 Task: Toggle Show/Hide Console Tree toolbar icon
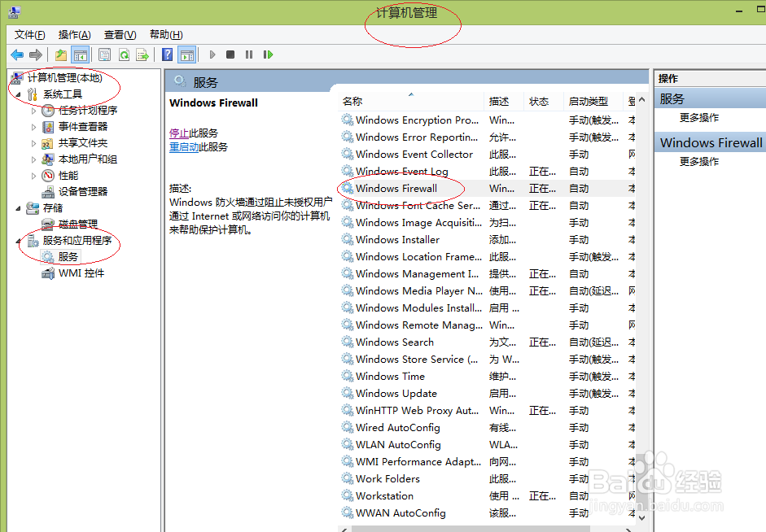coord(80,55)
